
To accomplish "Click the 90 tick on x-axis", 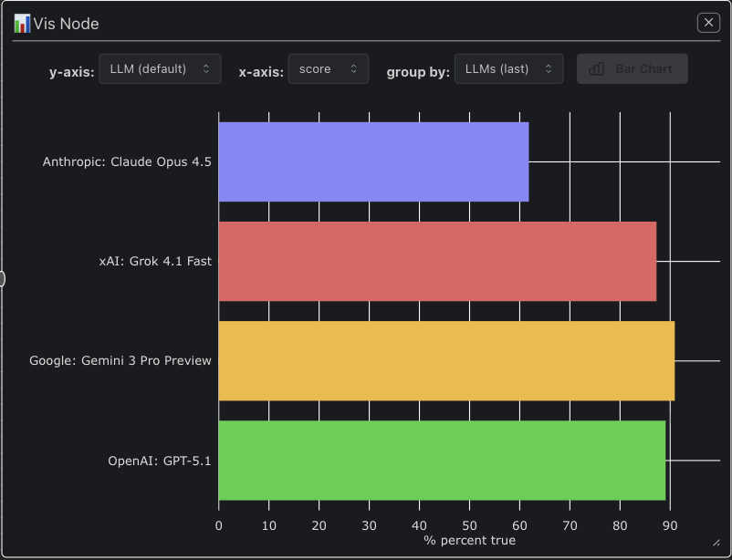I will (x=670, y=526).
